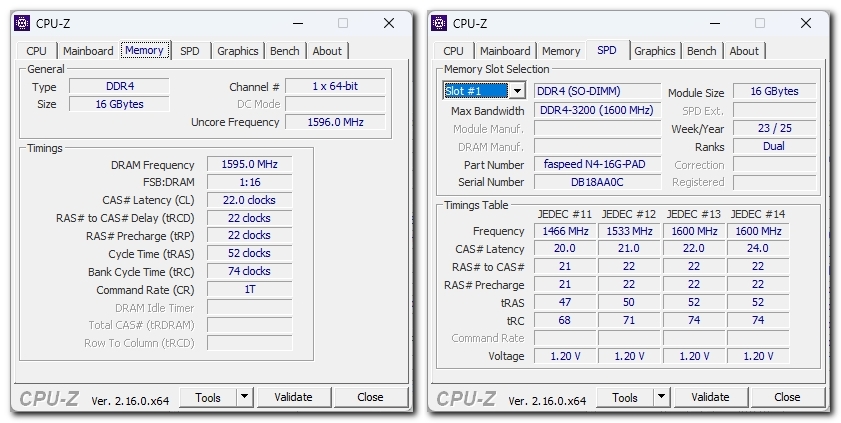Click Validate button in right window
The width and height of the screenshot is (841, 423).
(x=710, y=397)
